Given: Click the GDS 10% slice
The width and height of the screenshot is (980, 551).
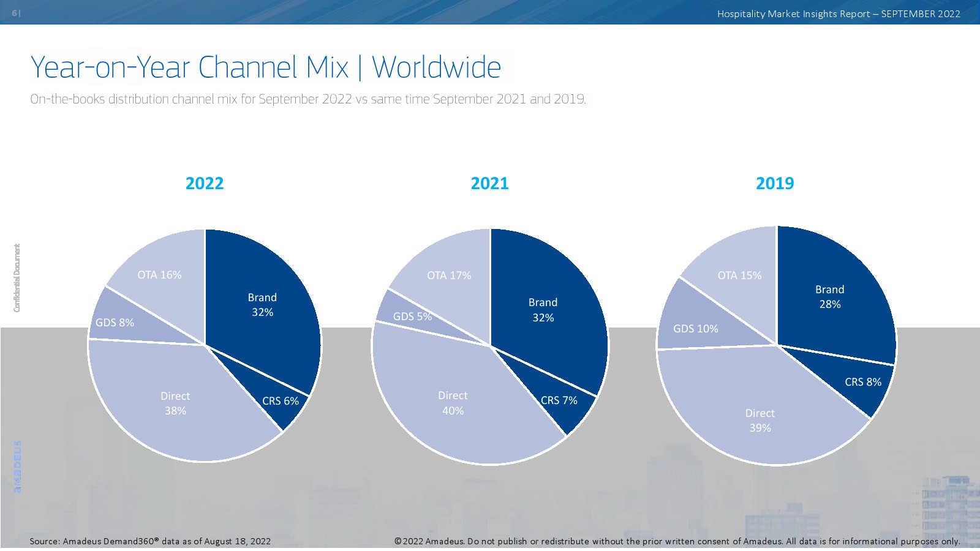Looking at the screenshot, I should tap(695, 329).
